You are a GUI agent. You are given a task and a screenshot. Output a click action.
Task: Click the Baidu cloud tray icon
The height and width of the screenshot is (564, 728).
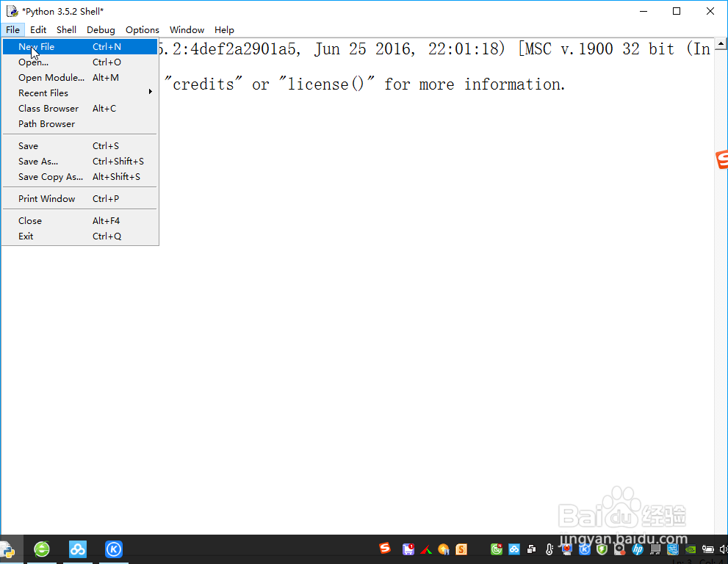click(x=514, y=549)
